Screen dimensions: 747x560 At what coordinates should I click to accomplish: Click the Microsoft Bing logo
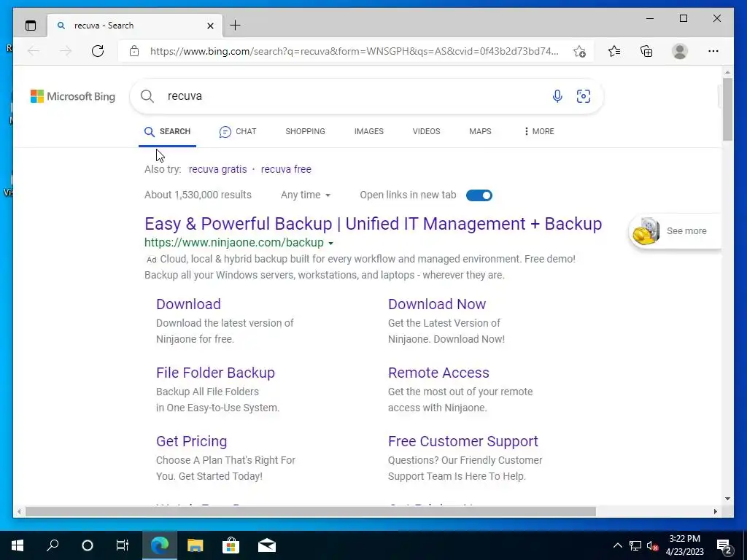pyautogui.click(x=73, y=96)
